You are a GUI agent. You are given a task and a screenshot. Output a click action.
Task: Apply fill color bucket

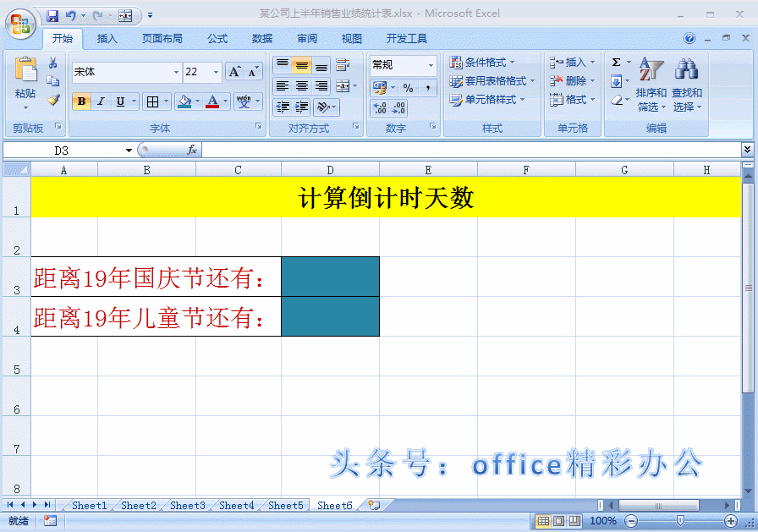point(184,101)
